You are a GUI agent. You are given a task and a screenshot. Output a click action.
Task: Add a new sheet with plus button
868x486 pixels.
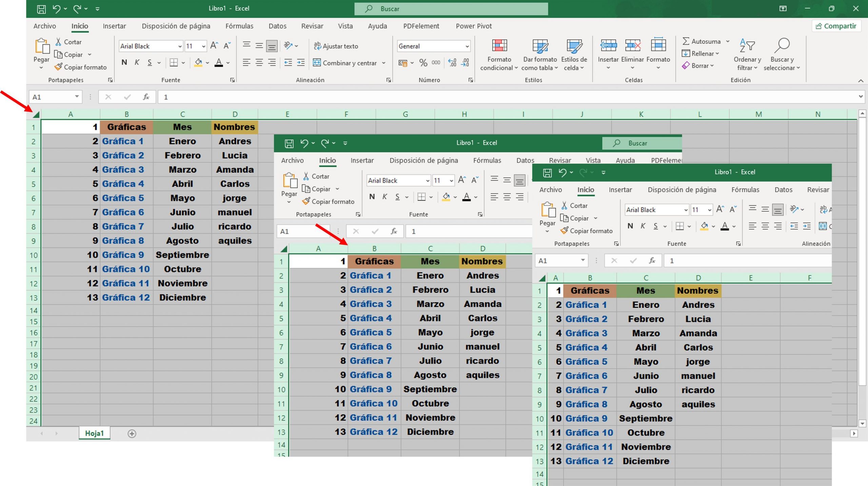click(x=132, y=433)
